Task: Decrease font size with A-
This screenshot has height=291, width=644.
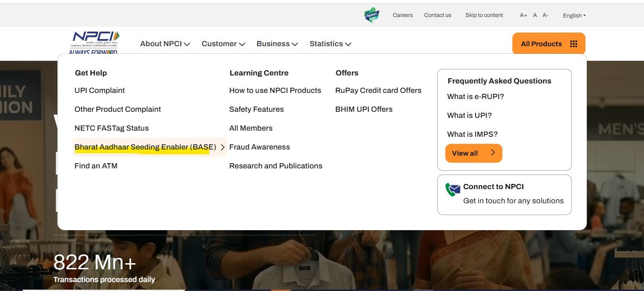Action: point(545,15)
